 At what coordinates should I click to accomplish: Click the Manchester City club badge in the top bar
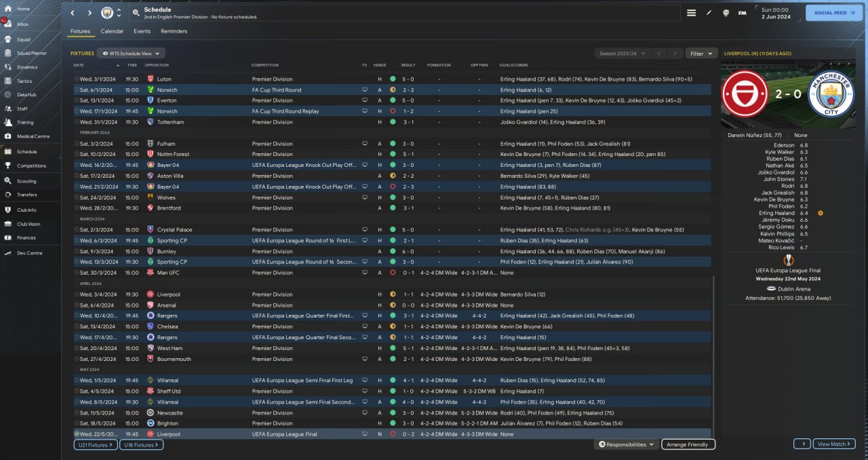coord(107,13)
